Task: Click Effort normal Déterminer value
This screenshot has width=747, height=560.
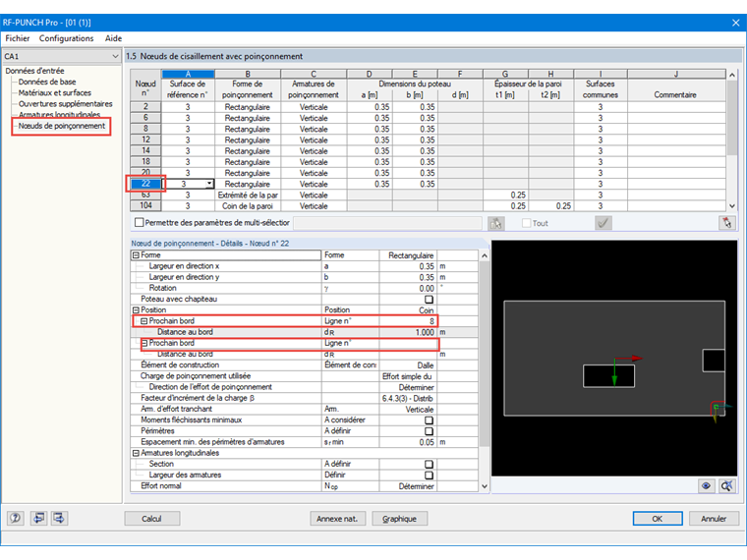Action: click(408, 486)
